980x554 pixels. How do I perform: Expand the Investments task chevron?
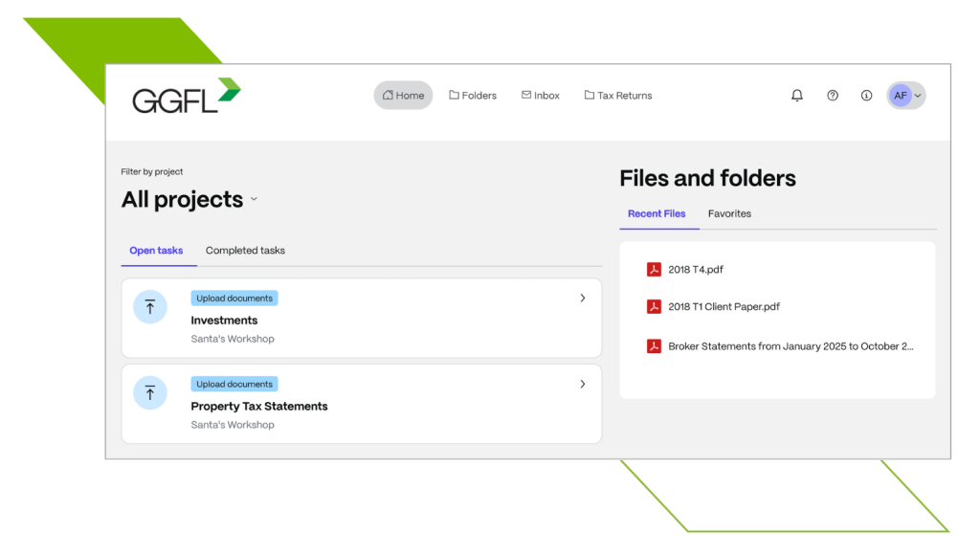pyautogui.click(x=582, y=299)
